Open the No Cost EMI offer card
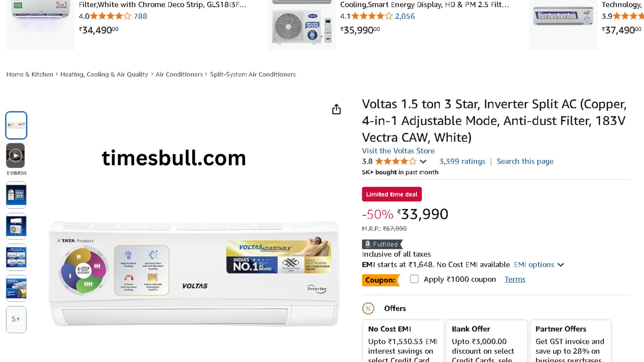This screenshot has height=362, width=644. tap(403, 341)
